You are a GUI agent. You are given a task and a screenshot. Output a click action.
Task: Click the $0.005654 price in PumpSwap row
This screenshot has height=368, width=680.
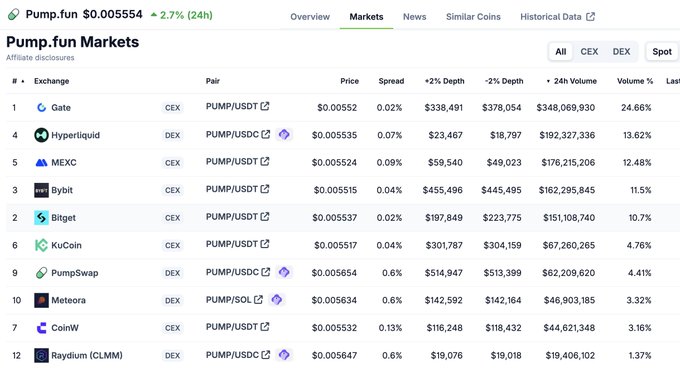(334, 273)
